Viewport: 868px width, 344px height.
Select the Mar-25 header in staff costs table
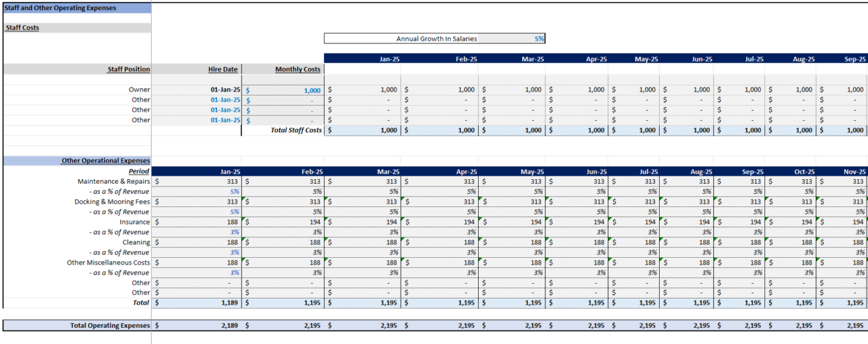pyautogui.click(x=512, y=59)
